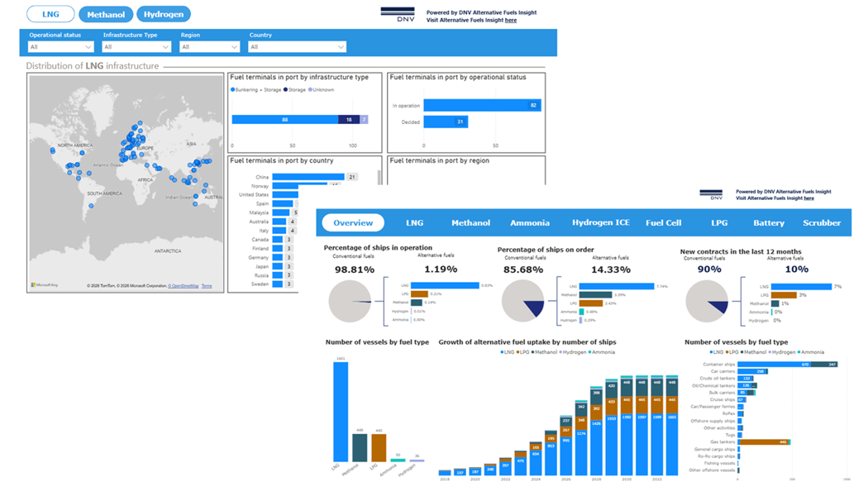Click the Bunkering + Storage legend marker
Screen dimensions: 868x482
(232, 89)
